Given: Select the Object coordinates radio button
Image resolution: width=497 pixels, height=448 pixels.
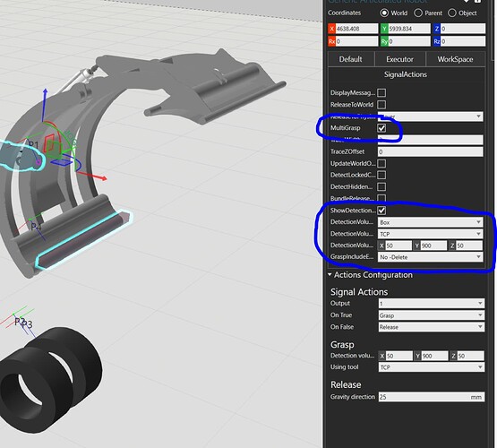Looking at the screenshot, I should (451, 13).
